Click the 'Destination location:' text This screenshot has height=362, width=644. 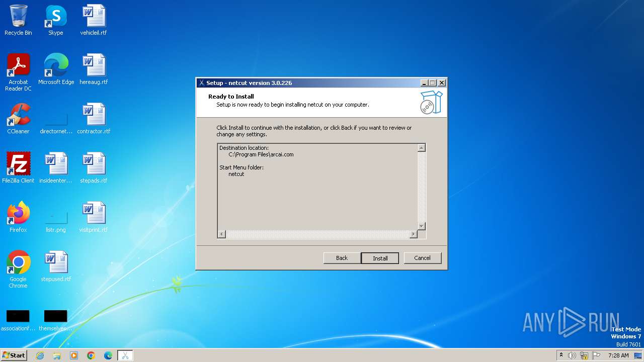(x=244, y=148)
